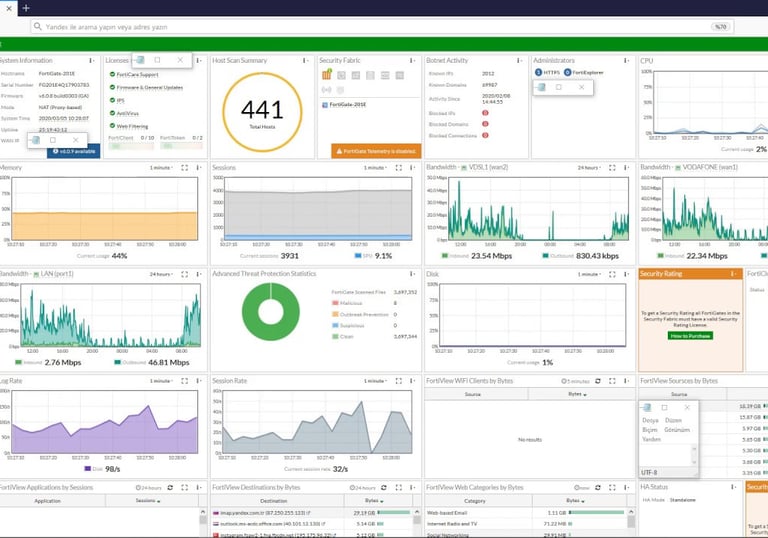
Task: Select the FortiExplorer administrators entry
Action: 584,73
